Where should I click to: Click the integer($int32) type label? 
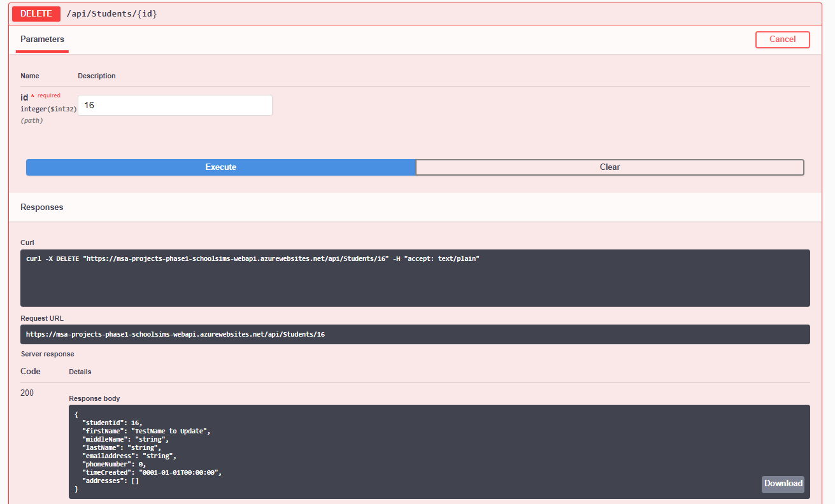point(48,109)
